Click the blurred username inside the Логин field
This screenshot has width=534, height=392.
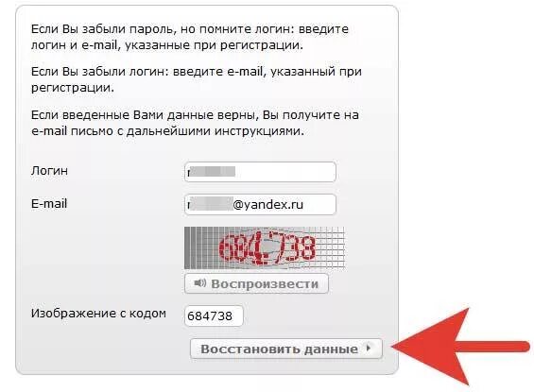[x=212, y=172]
